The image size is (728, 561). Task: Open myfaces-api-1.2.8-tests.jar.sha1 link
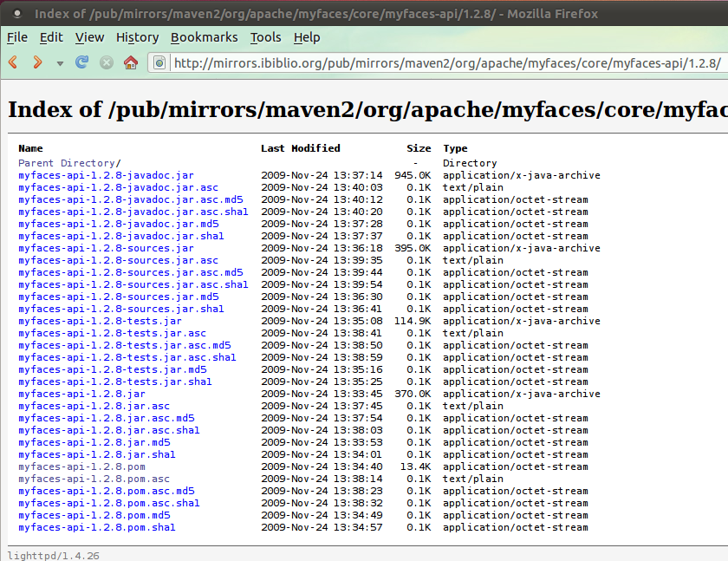115,382
